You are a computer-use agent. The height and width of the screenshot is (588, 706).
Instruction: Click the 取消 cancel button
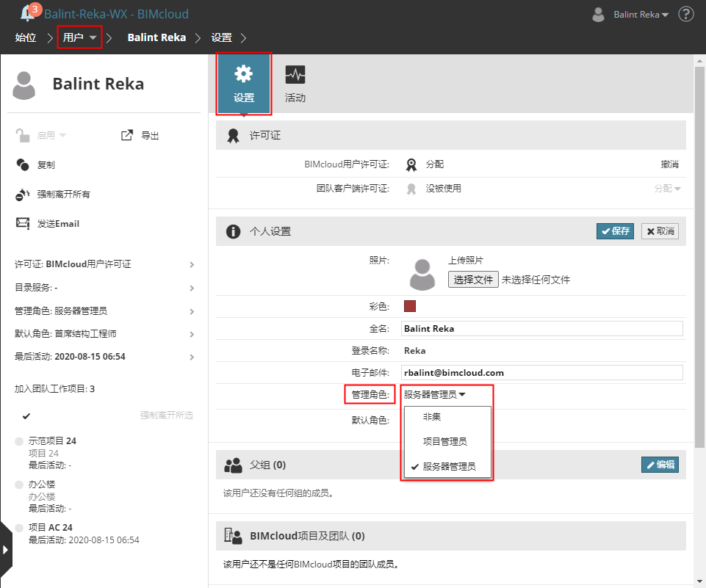tap(660, 231)
